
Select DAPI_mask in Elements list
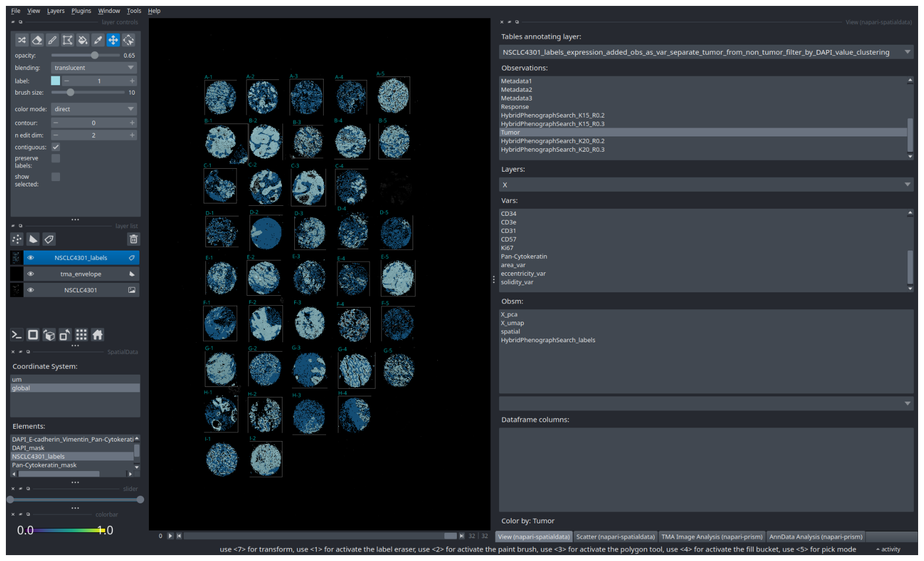(72, 448)
